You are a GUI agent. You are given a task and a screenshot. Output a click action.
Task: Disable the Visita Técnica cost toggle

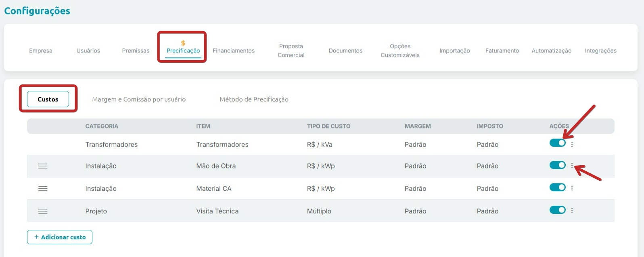coord(557,210)
